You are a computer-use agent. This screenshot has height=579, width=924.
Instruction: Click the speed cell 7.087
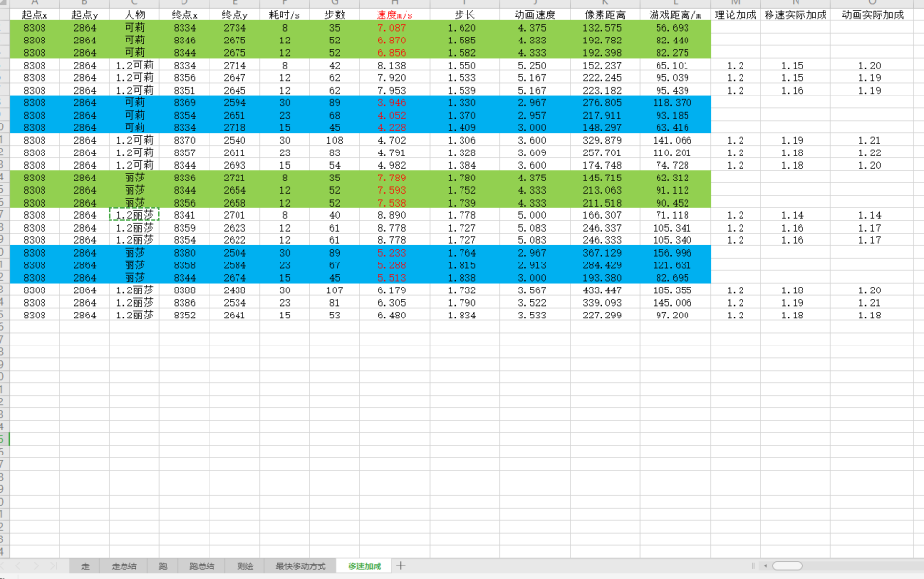click(x=395, y=28)
